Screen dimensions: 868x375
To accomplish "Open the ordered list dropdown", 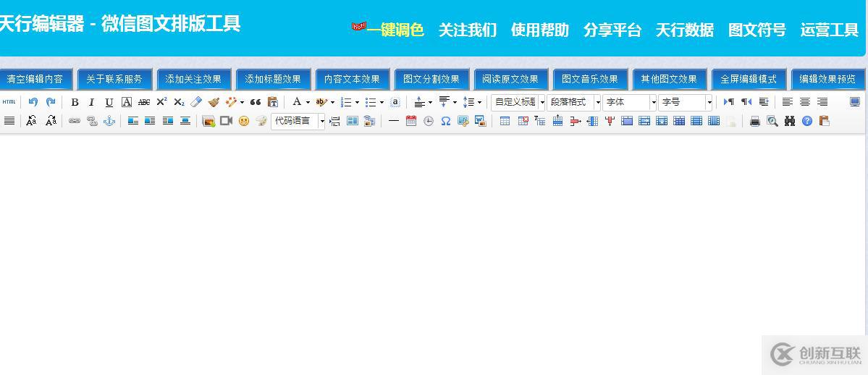I will point(357,103).
